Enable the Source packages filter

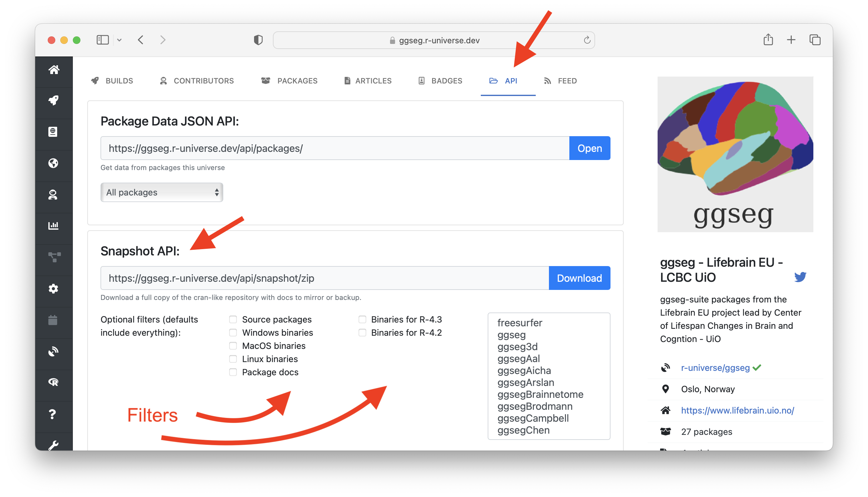click(x=233, y=319)
